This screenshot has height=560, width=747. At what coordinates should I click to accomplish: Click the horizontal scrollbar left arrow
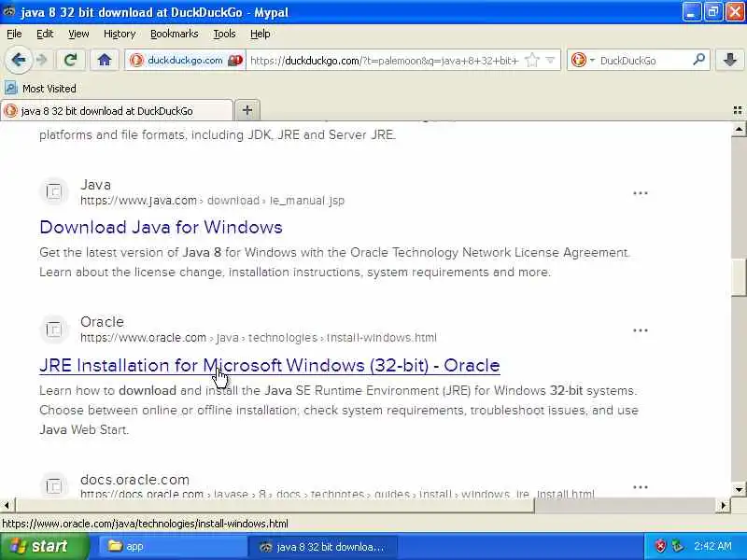(7, 505)
